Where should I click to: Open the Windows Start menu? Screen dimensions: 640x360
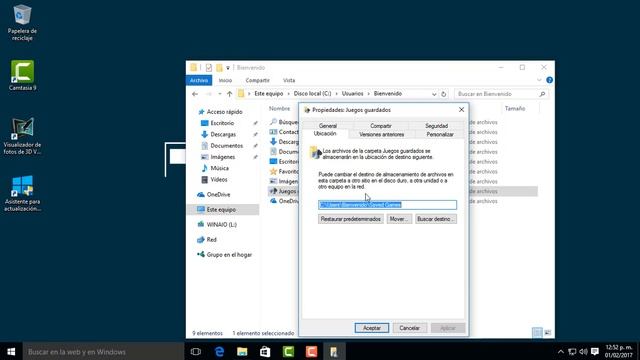click(11, 351)
